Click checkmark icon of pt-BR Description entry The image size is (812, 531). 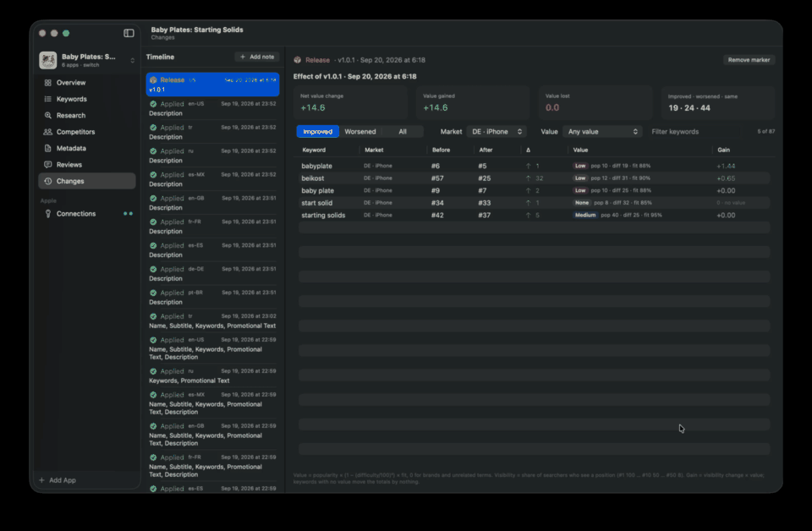pos(153,293)
